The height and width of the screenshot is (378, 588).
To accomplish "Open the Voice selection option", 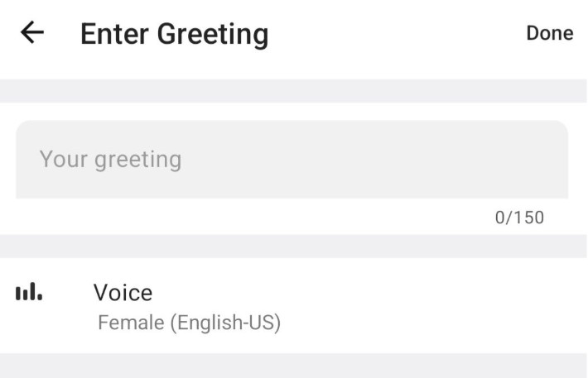I will [294, 305].
